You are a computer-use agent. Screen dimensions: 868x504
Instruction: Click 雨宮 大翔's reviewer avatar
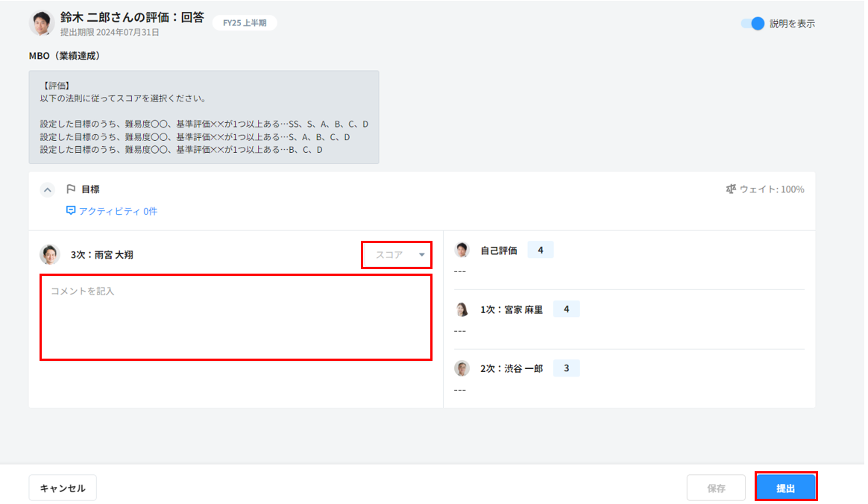(50, 254)
